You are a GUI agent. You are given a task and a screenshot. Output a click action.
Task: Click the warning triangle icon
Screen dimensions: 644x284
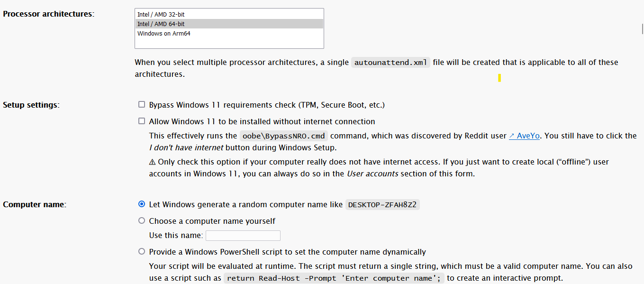(x=152, y=162)
